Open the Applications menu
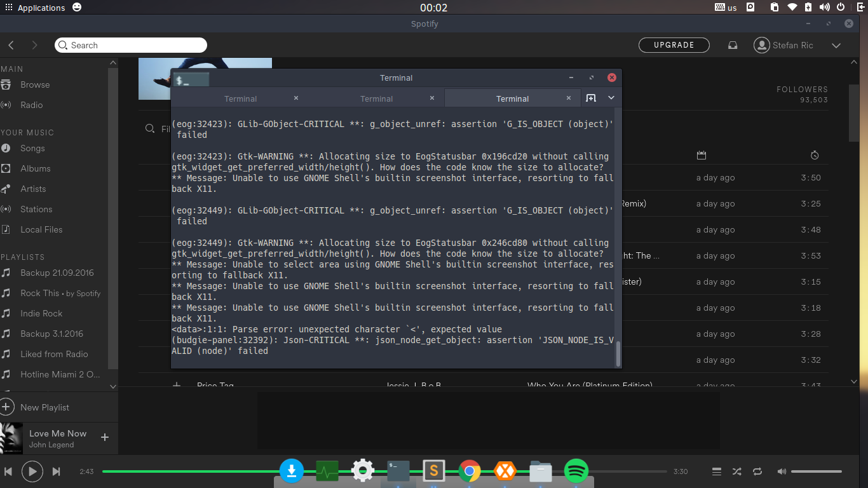Screen dimensions: 868x488 click(35, 8)
